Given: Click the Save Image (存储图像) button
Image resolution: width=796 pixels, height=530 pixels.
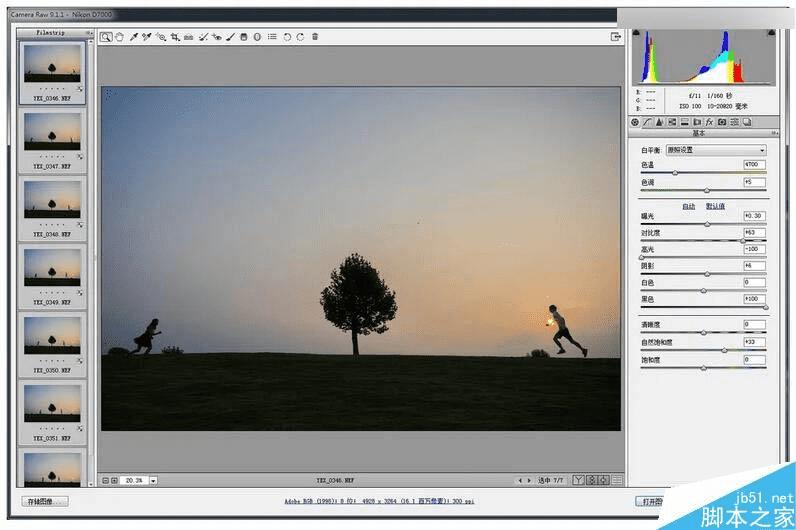Looking at the screenshot, I should tap(45, 502).
